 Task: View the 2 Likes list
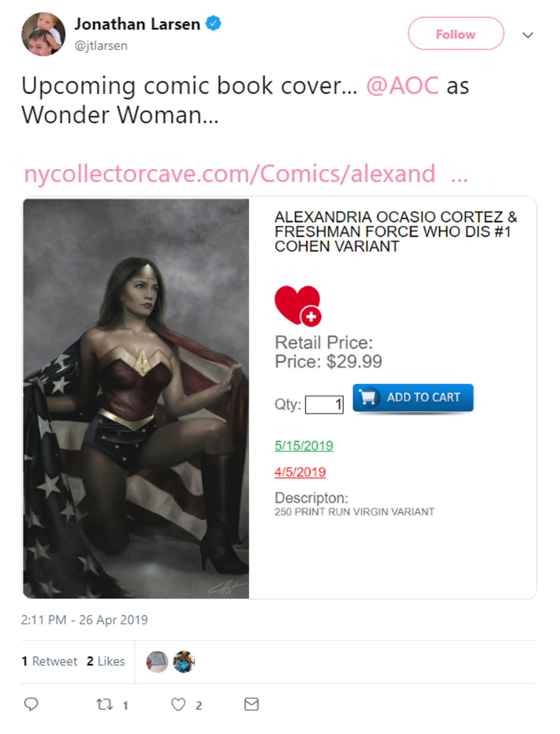pyautogui.click(x=106, y=661)
